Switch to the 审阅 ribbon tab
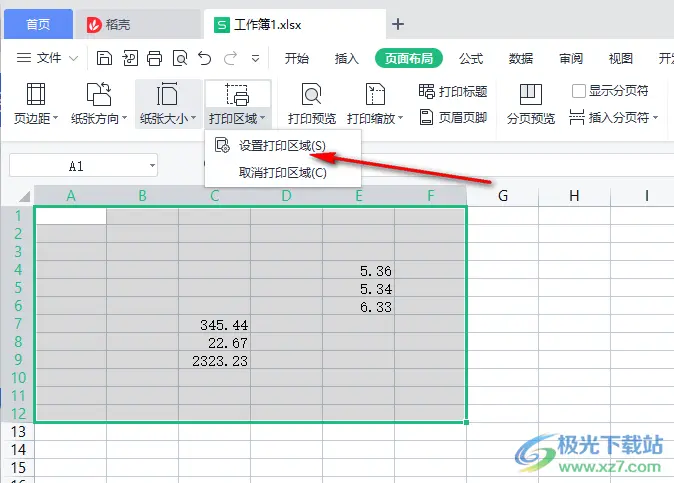Viewport: 674px width, 483px height. 571,58
